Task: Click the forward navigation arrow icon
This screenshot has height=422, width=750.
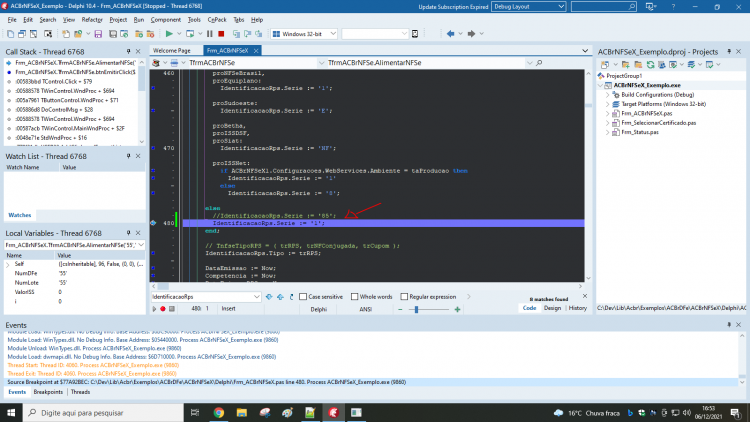Action: click(471, 34)
